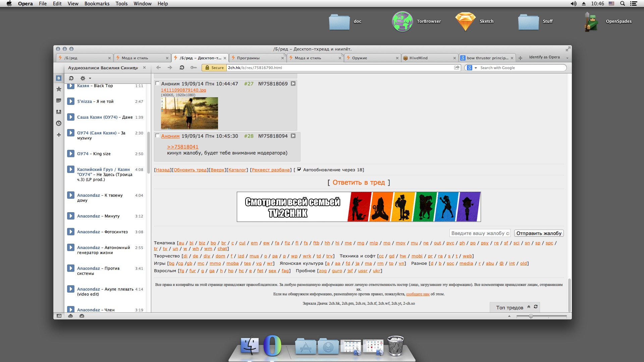Click the Opera icon in the Dock
The height and width of the screenshot is (362, 644).
[x=272, y=345]
